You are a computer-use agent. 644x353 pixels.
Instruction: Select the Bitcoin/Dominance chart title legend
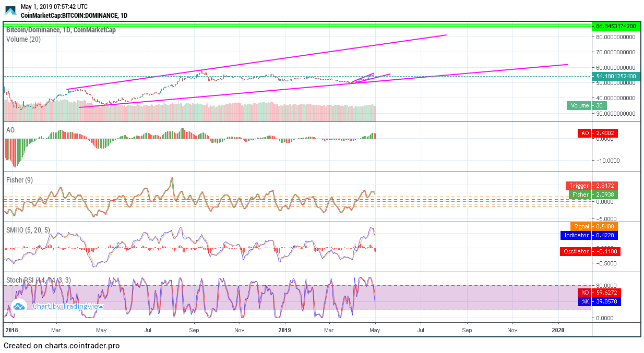pos(61,30)
